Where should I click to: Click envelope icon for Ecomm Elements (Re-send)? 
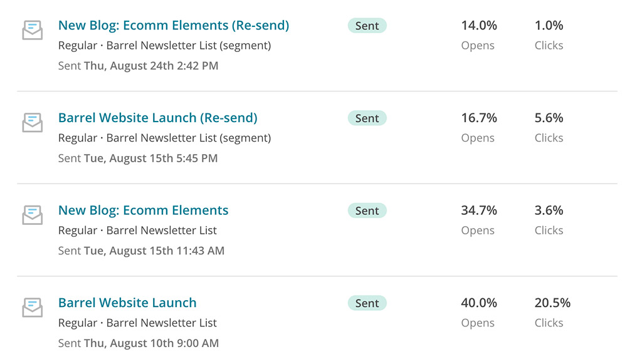(x=33, y=30)
